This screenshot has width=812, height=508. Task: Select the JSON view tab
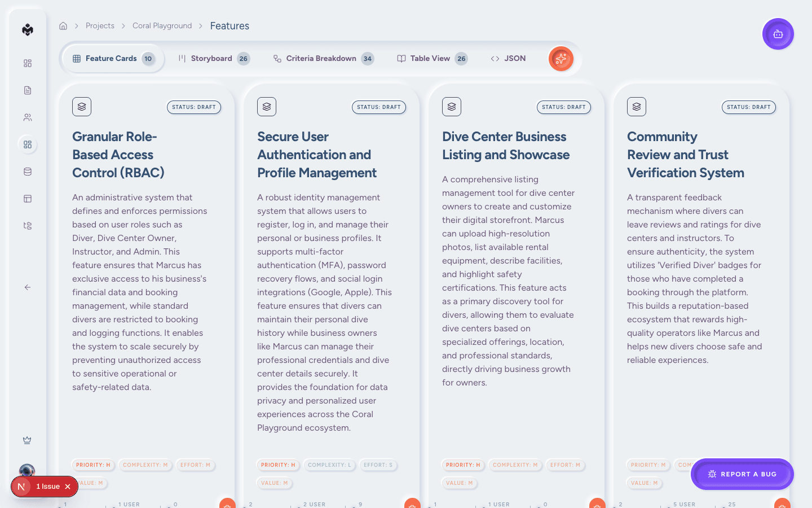508,59
